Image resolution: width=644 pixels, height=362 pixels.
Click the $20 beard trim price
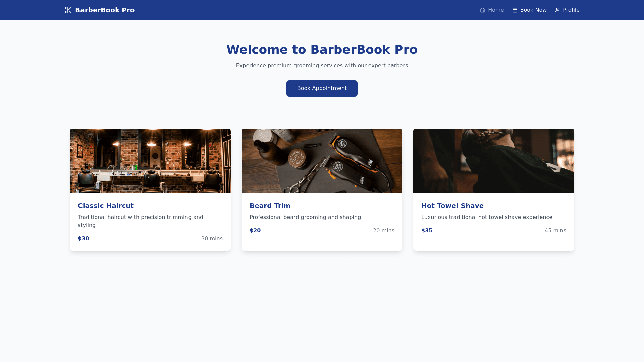[x=255, y=231]
